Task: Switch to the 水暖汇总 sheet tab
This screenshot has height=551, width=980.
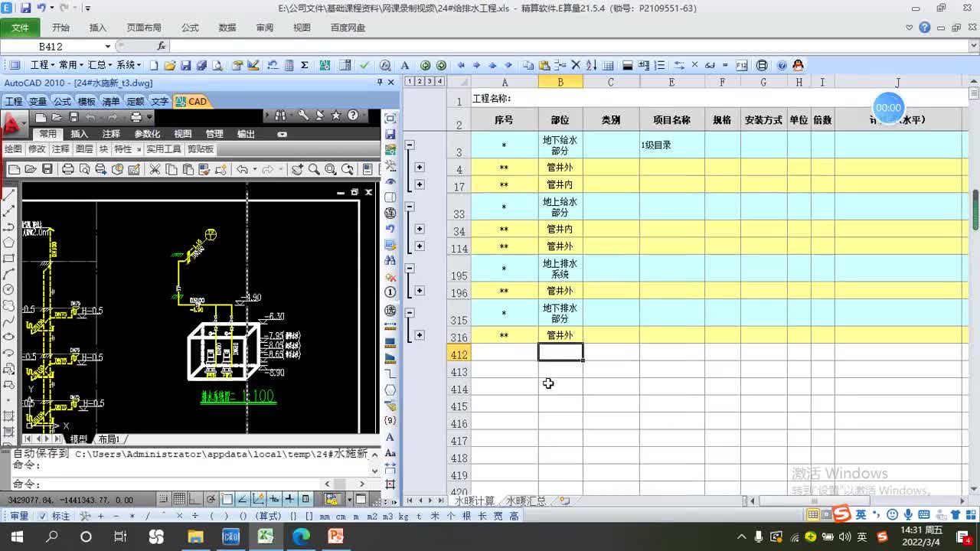Action: click(527, 501)
